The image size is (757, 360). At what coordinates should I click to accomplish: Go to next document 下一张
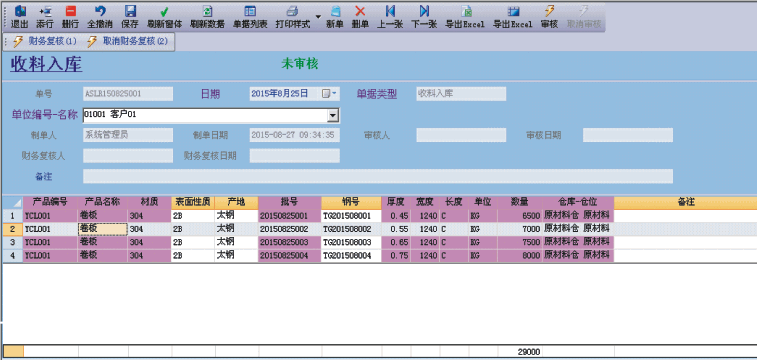tap(424, 16)
